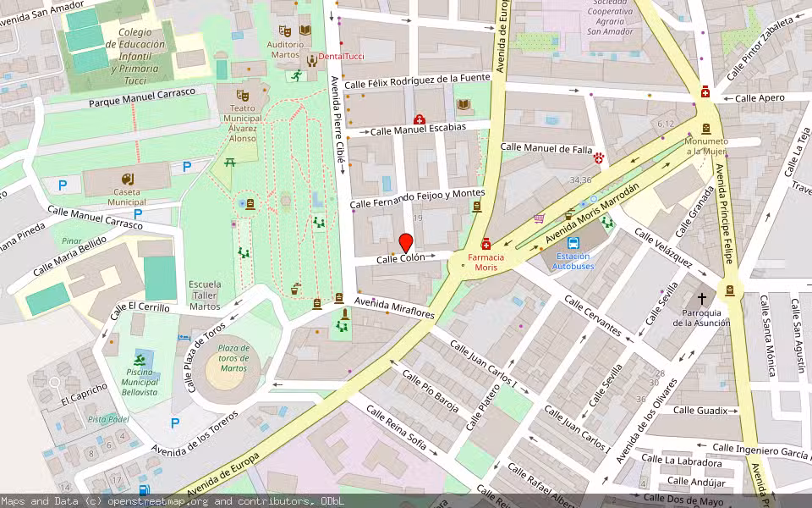Click the blue bed hotel icon
The width and height of the screenshot is (812, 508).
click(x=184, y=338)
